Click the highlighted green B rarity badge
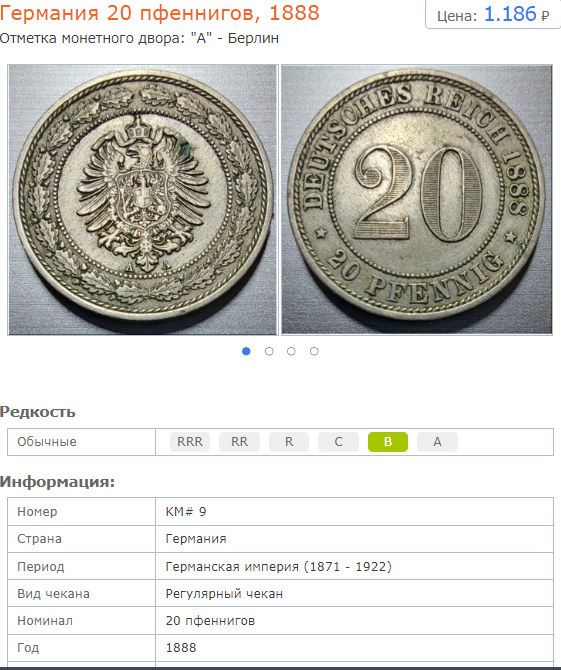 coord(388,442)
